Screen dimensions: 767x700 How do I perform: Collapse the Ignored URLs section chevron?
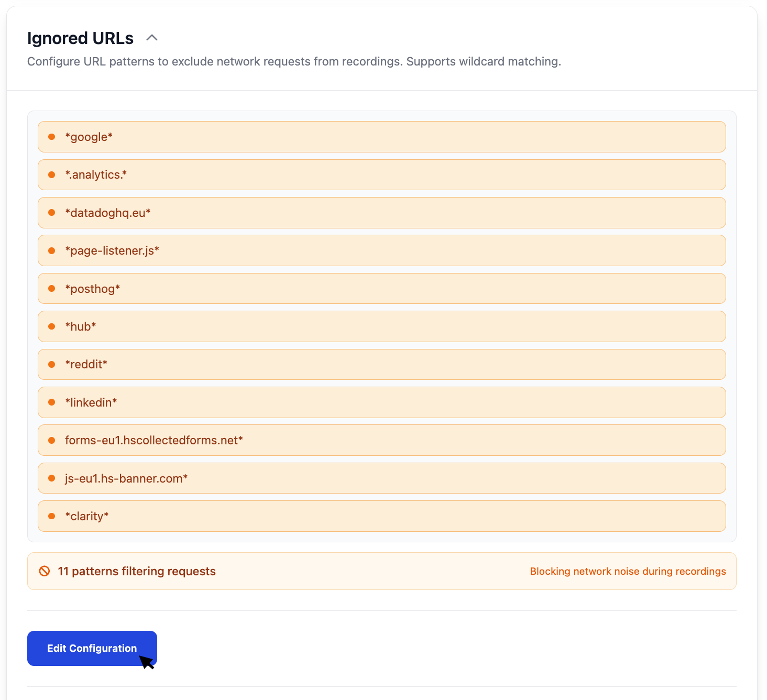(x=152, y=38)
